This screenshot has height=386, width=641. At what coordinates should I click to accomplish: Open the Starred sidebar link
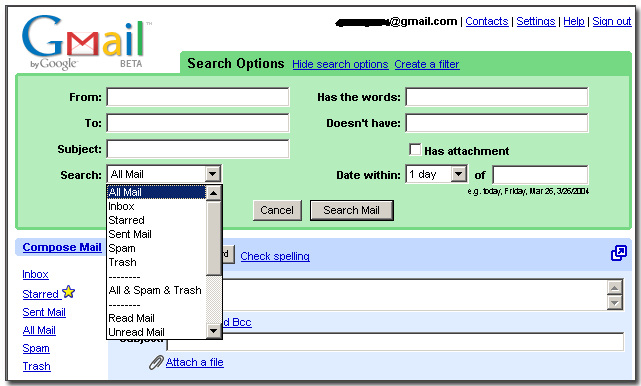[x=40, y=294]
